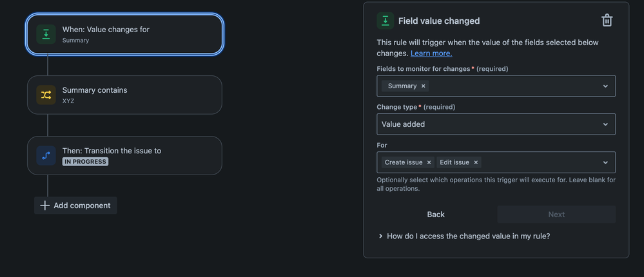Click the Back button
644x277 pixels.
coord(436,215)
